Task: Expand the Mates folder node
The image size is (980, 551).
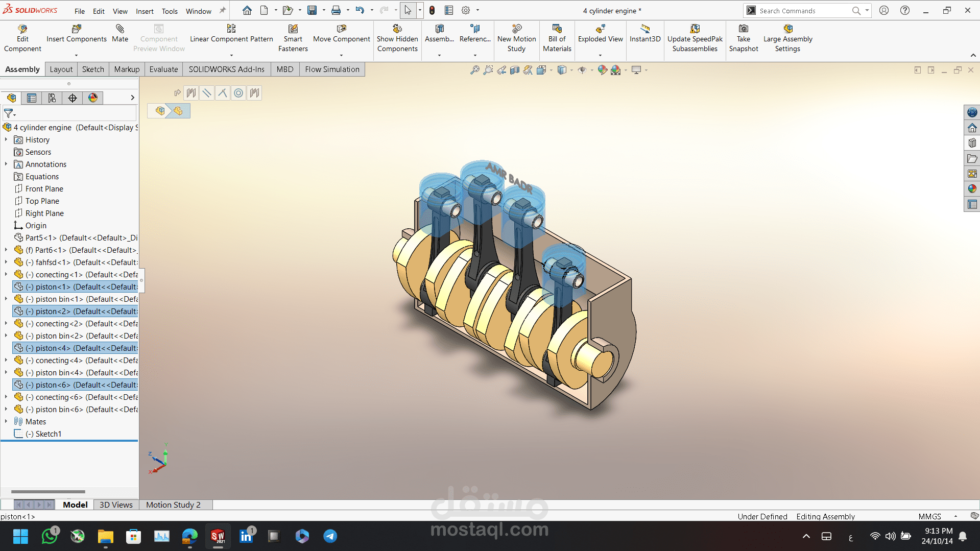Action: [x=6, y=422]
